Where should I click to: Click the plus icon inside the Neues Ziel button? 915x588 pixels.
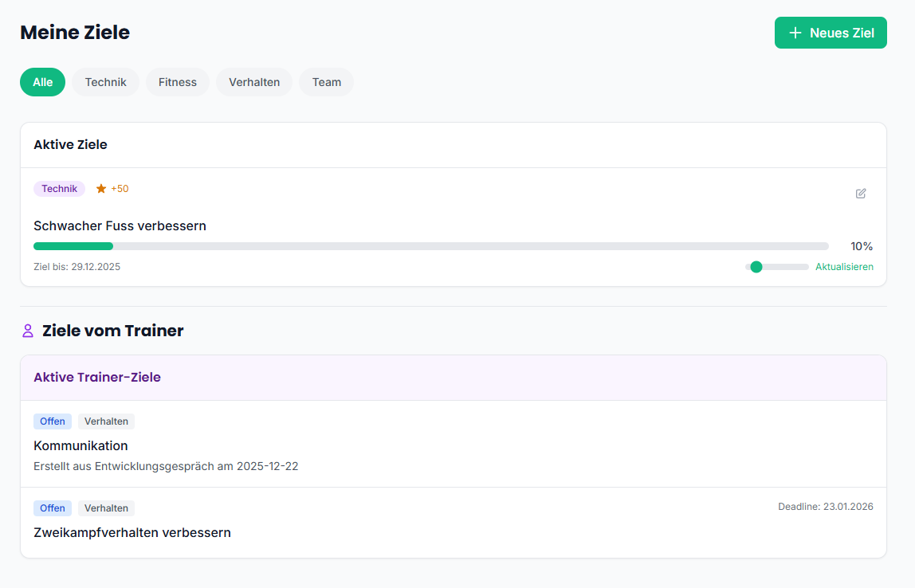pyautogui.click(x=794, y=33)
